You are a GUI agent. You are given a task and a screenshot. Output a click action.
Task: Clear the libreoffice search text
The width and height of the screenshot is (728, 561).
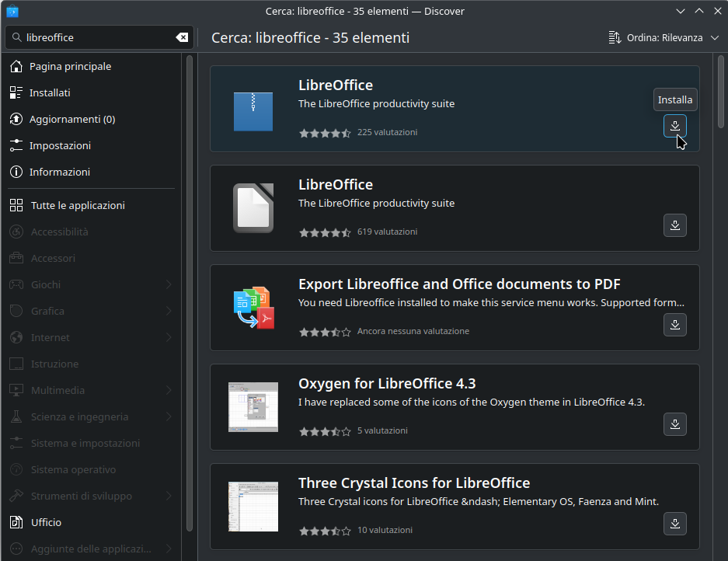(x=181, y=37)
